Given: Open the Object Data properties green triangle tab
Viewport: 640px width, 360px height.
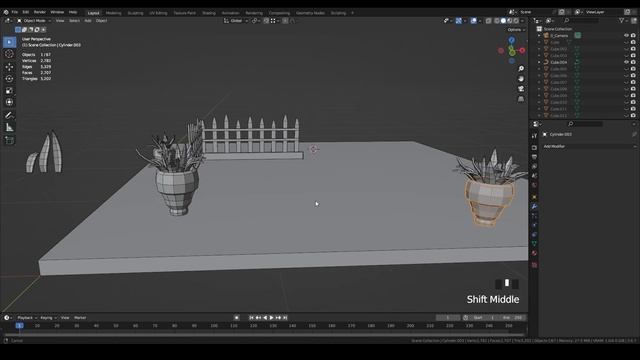Looking at the screenshot, I should click(534, 243).
